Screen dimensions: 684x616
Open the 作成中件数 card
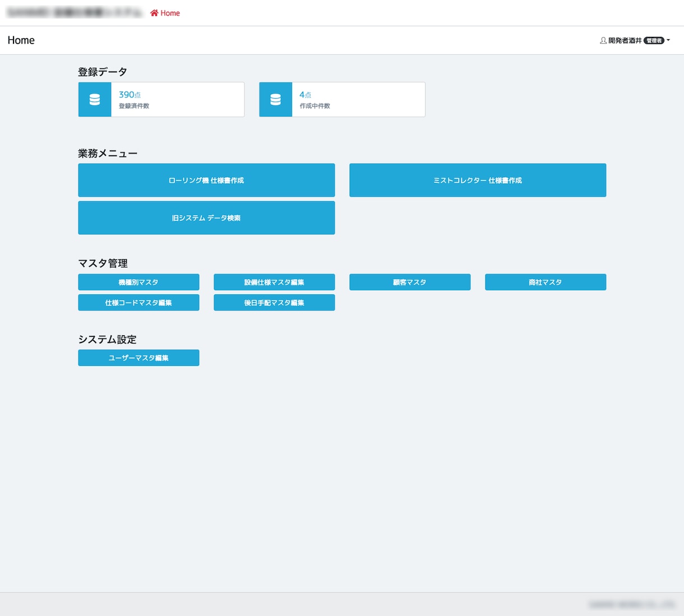click(x=342, y=100)
